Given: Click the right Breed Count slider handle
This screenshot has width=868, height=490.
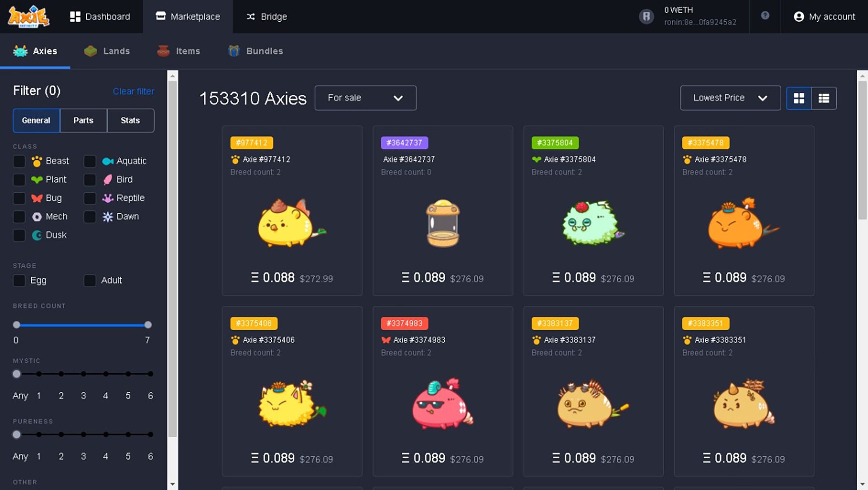Looking at the screenshot, I should (x=148, y=325).
